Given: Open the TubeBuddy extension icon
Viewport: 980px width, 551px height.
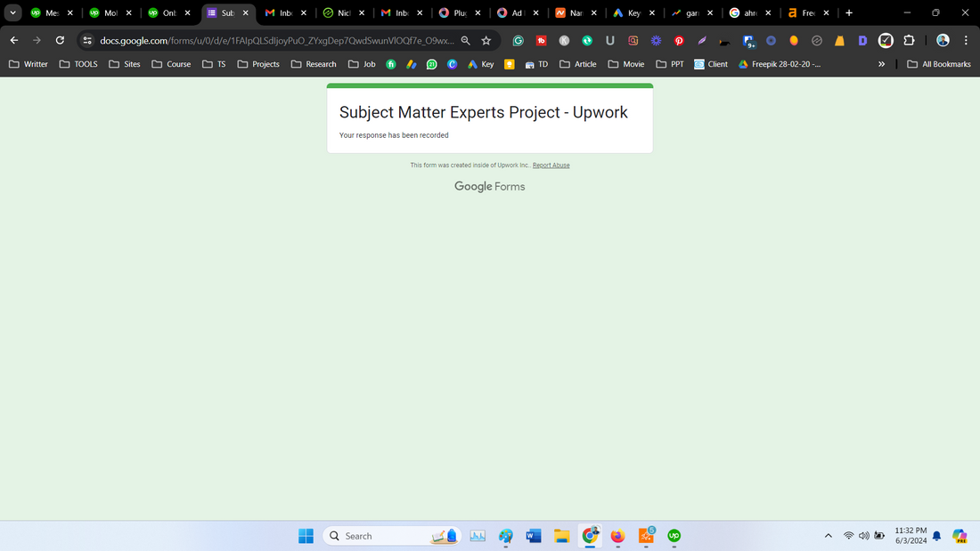Looking at the screenshot, I should (x=542, y=41).
